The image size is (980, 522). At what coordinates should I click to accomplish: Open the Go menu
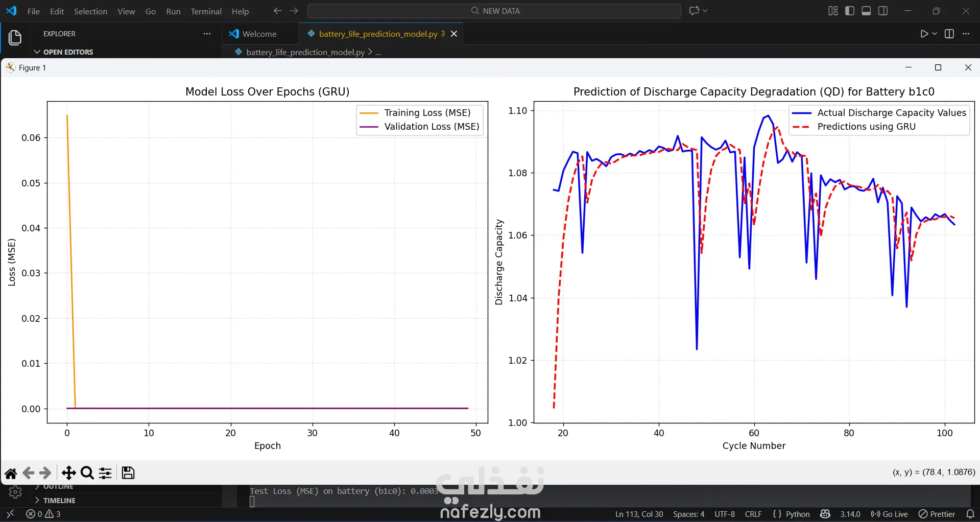151,11
